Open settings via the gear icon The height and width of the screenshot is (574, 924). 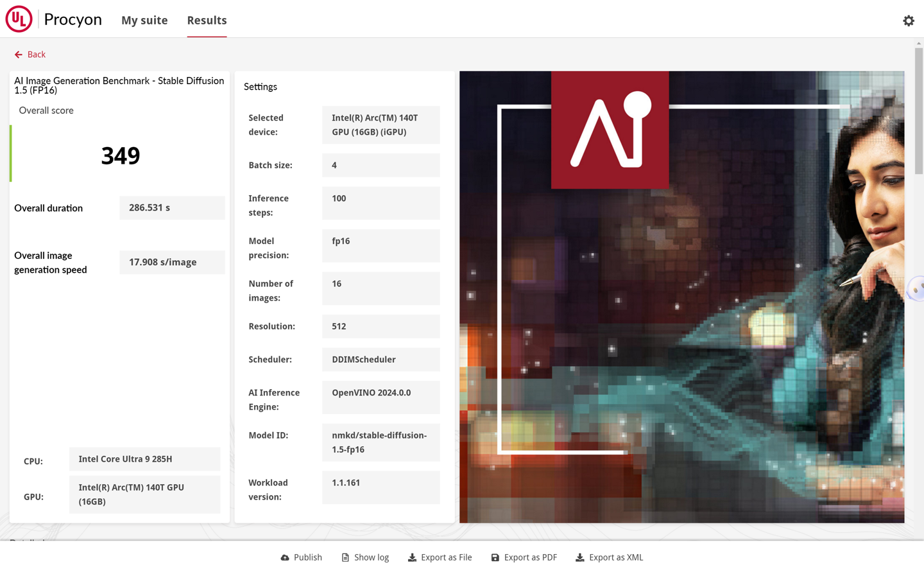pyautogui.click(x=908, y=21)
